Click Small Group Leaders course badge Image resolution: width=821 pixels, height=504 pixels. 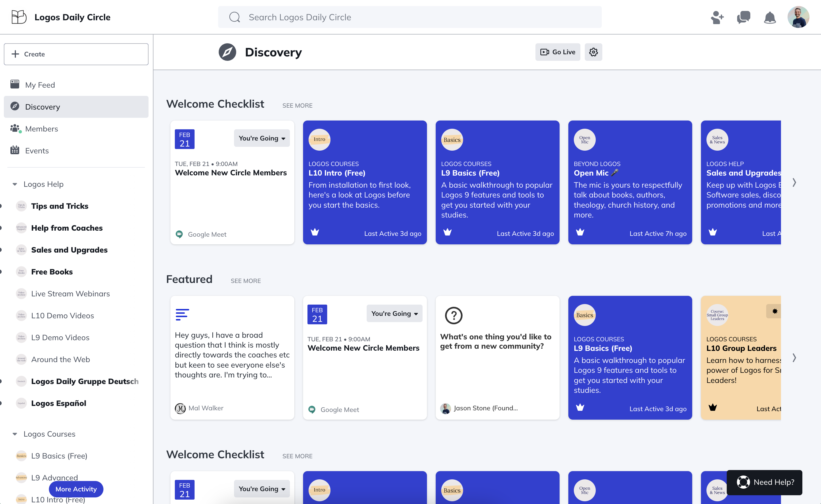[x=717, y=315]
